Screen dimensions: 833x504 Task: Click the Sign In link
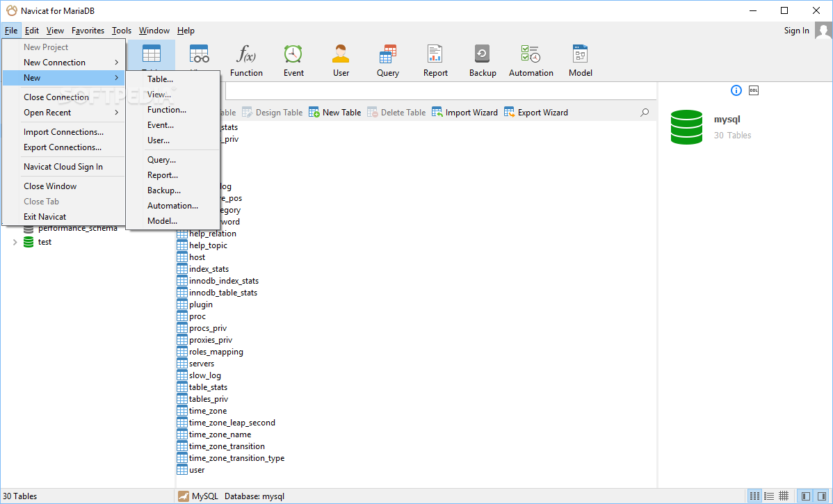[x=796, y=31]
